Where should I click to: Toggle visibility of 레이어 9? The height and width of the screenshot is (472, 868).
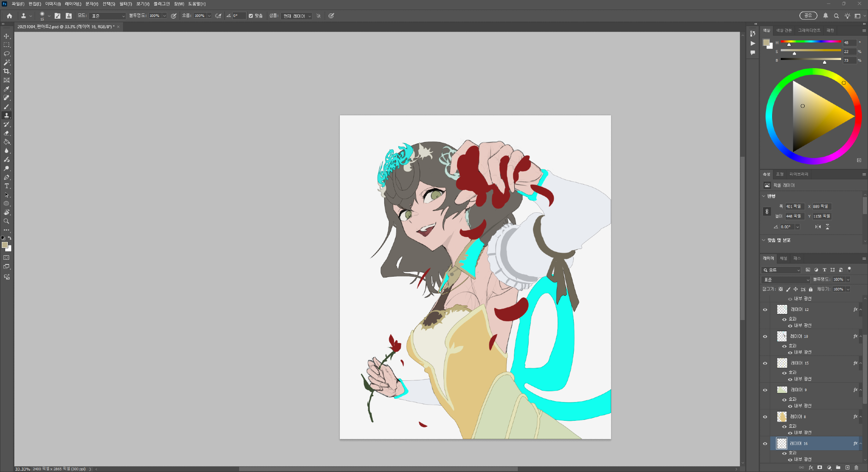765,390
